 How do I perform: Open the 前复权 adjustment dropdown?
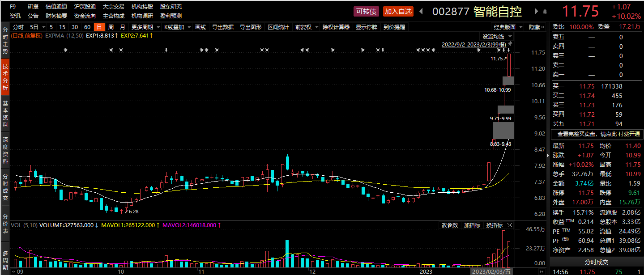click(316, 27)
